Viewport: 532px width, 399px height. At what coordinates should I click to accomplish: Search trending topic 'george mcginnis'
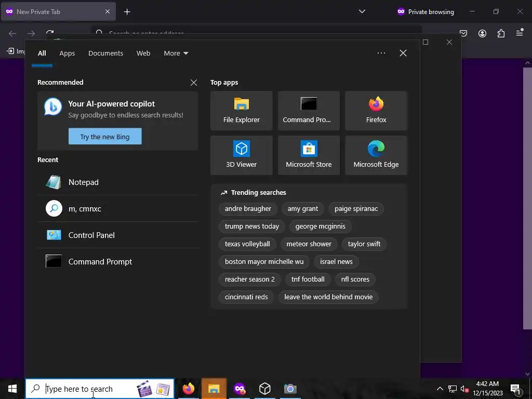(320, 227)
